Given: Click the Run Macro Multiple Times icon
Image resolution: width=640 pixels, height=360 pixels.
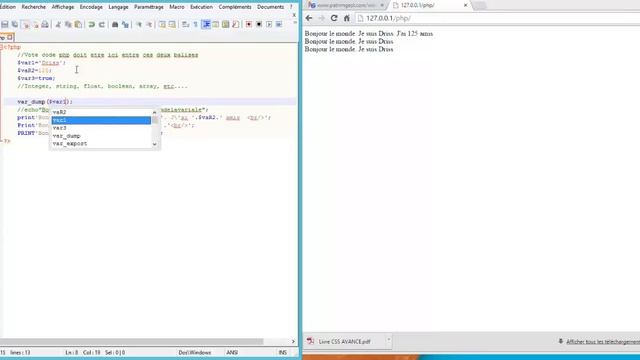Looking at the screenshot, I should click(279, 24).
